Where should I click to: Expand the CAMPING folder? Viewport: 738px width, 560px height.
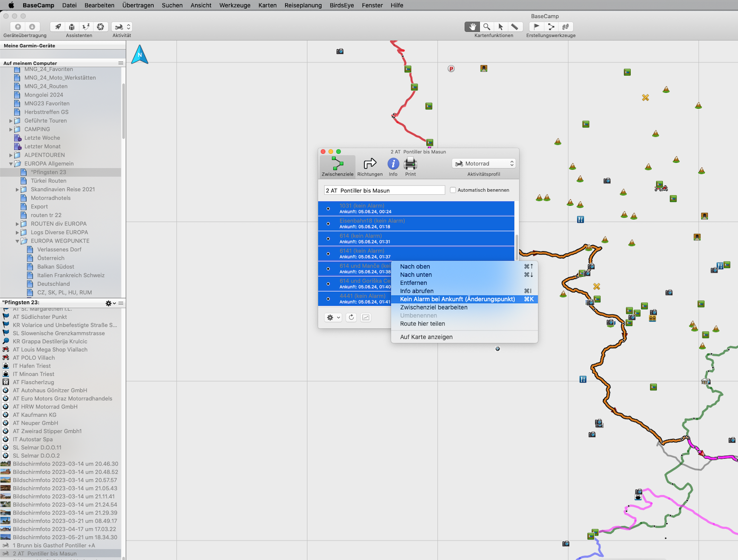point(11,130)
